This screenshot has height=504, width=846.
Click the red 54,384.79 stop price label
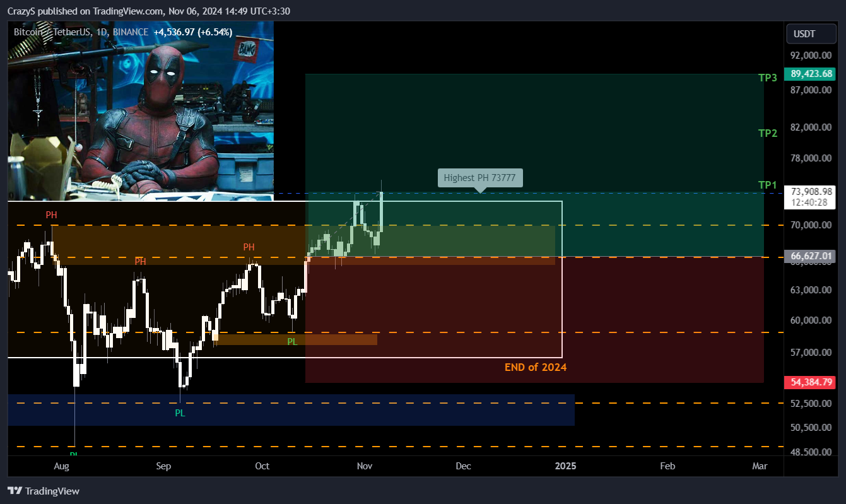click(811, 382)
